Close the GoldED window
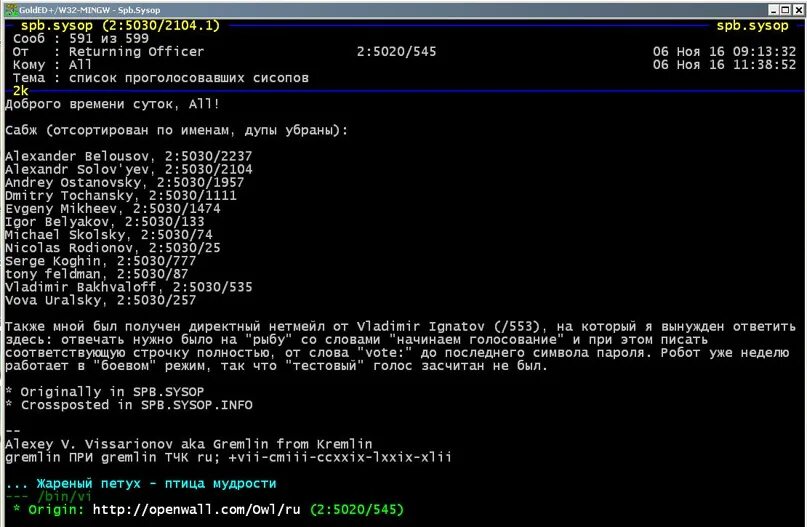Image resolution: width=807 pixels, height=527 pixels. pyautogui.click(x=798, y=10)
